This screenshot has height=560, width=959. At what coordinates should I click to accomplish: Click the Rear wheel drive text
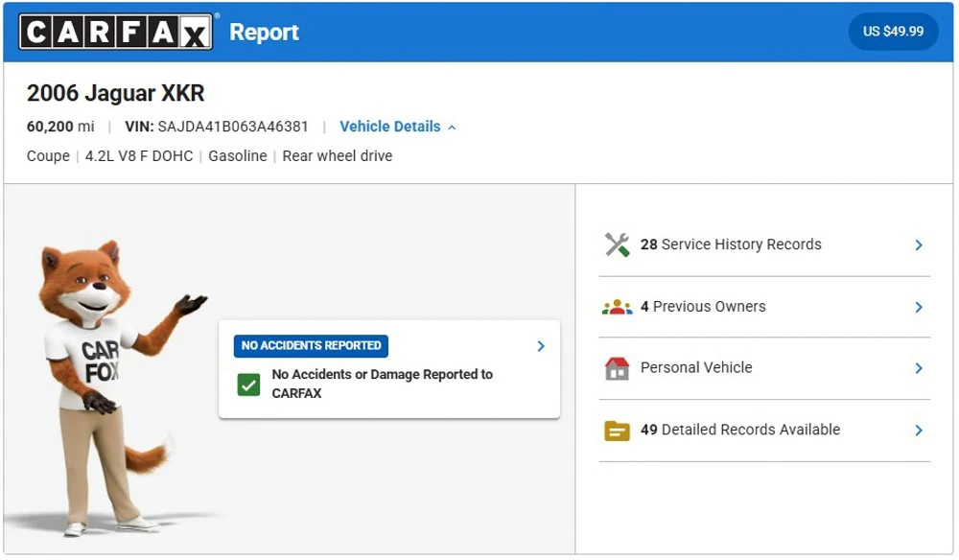click(x=337, y=156)
